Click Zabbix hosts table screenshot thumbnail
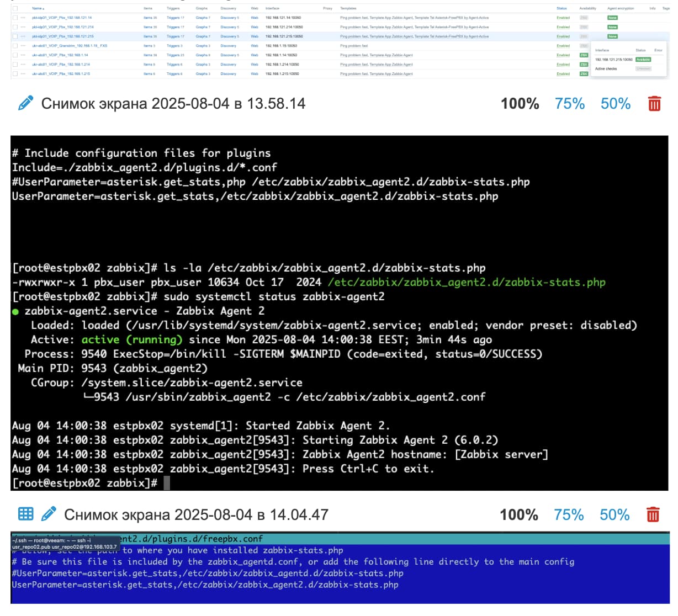The width and height of the screenshot is (678, 616). pos(340,41)
